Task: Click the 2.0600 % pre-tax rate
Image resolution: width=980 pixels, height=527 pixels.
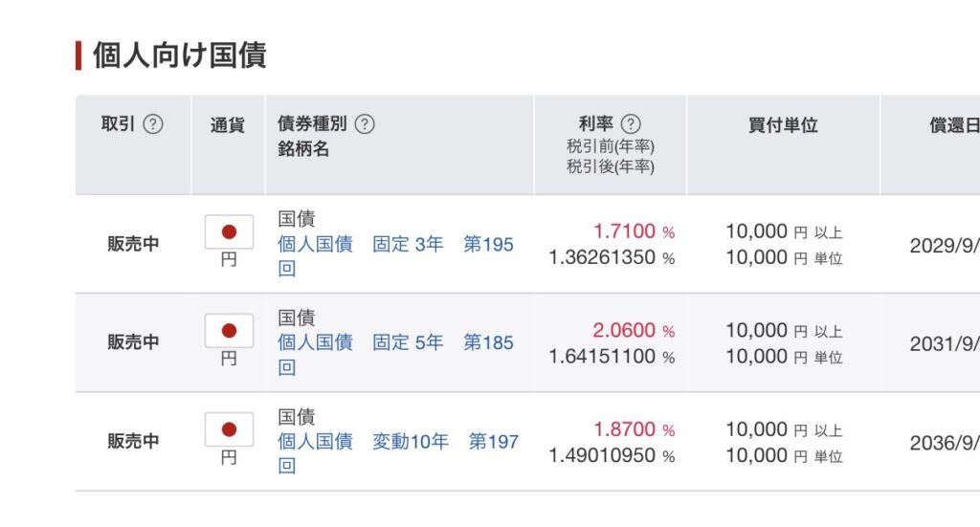Action: click(634, 330)
